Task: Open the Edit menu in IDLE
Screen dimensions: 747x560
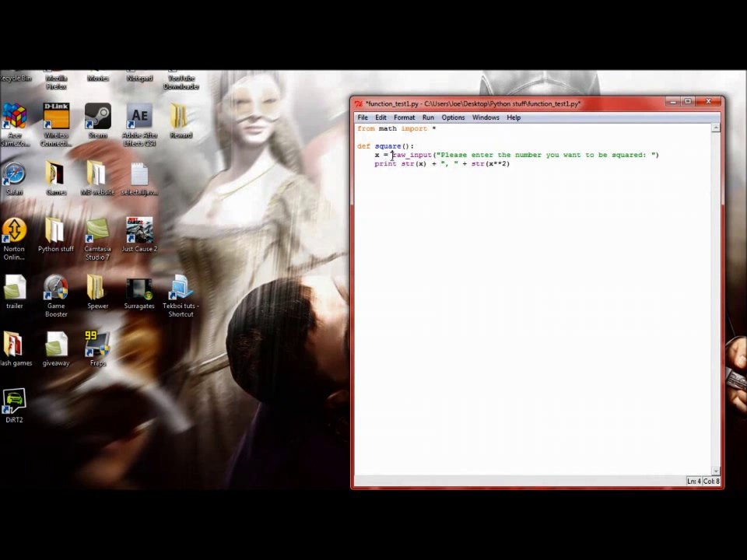Action: pyautogui.click(x=381, y=117)
